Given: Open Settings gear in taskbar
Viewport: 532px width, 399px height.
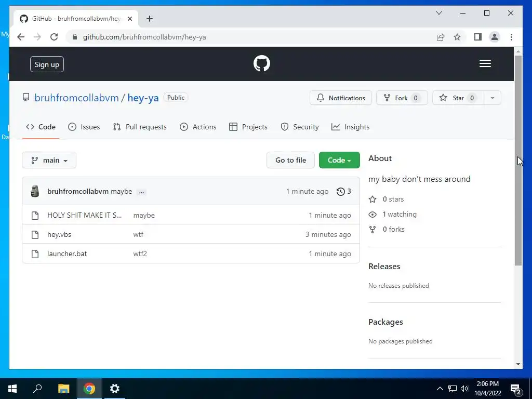Looking at the screenshot, I should [115, 389].
